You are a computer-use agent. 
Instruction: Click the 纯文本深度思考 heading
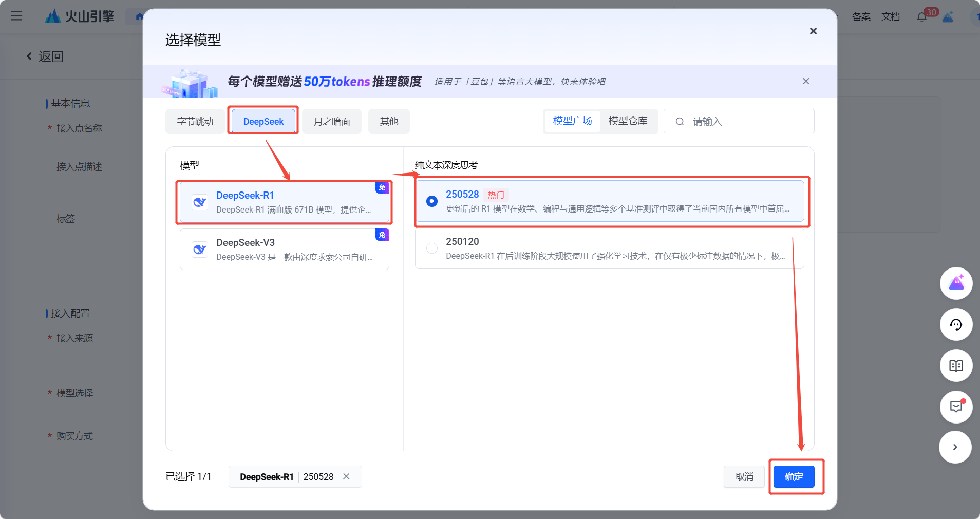pyautogui.click(x=446, y=165)
